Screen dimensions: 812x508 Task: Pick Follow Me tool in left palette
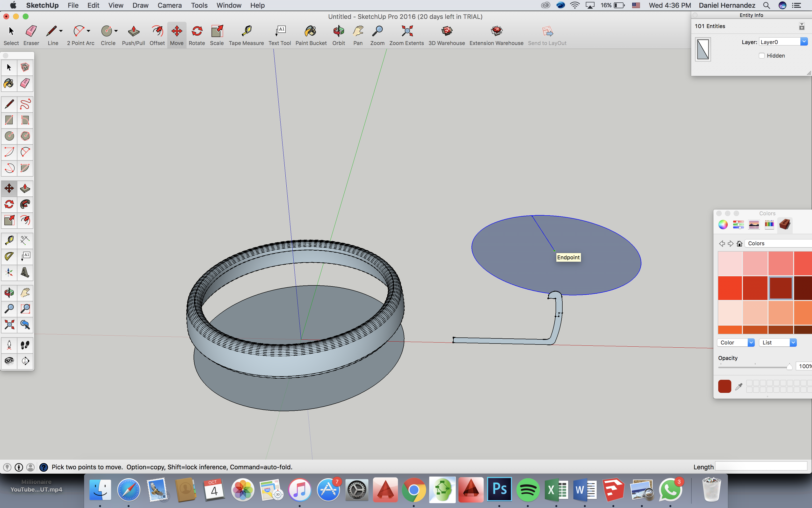coord(25,204)
